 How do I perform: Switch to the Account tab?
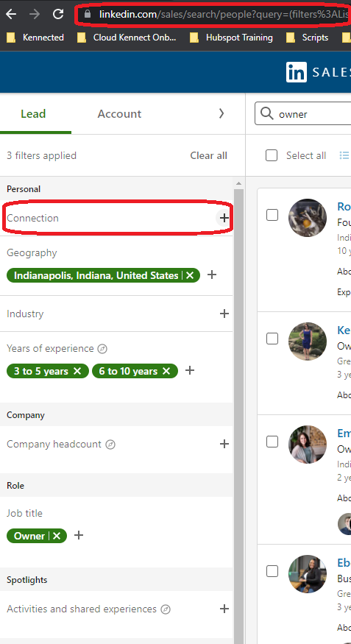pos(119,114)
